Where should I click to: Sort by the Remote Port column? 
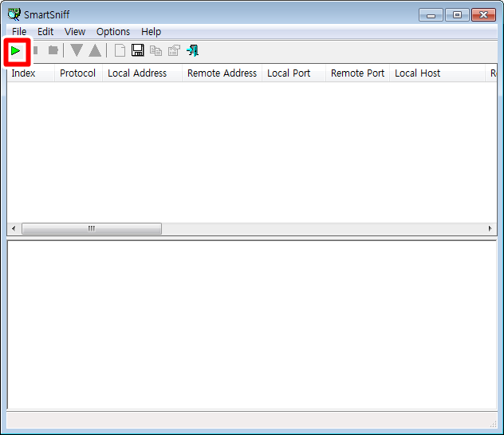coord(357,73)
